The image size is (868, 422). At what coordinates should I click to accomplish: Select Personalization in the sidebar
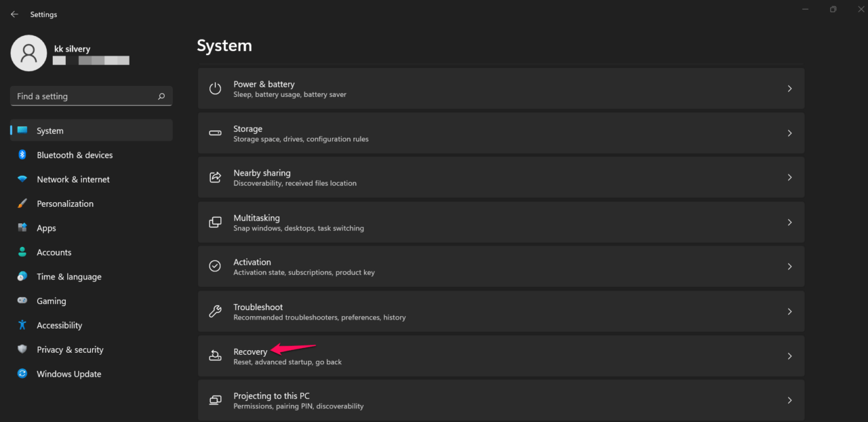65,204
